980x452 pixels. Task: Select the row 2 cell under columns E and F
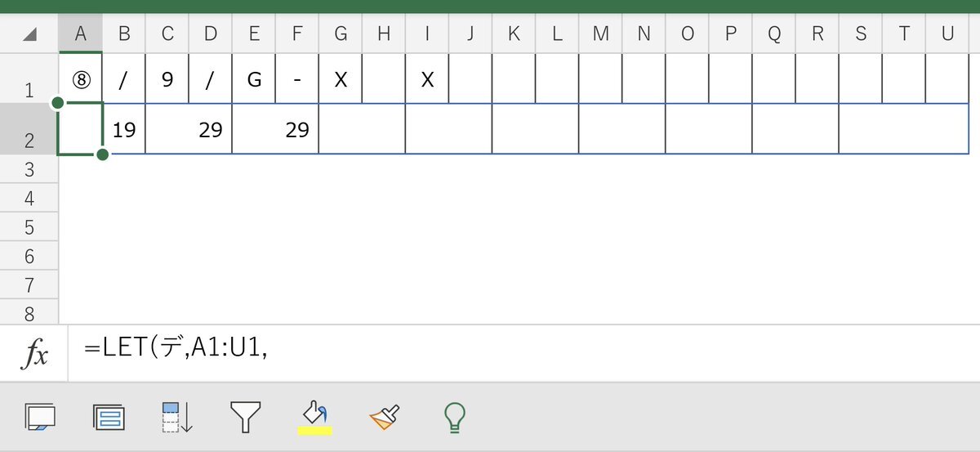275,129
